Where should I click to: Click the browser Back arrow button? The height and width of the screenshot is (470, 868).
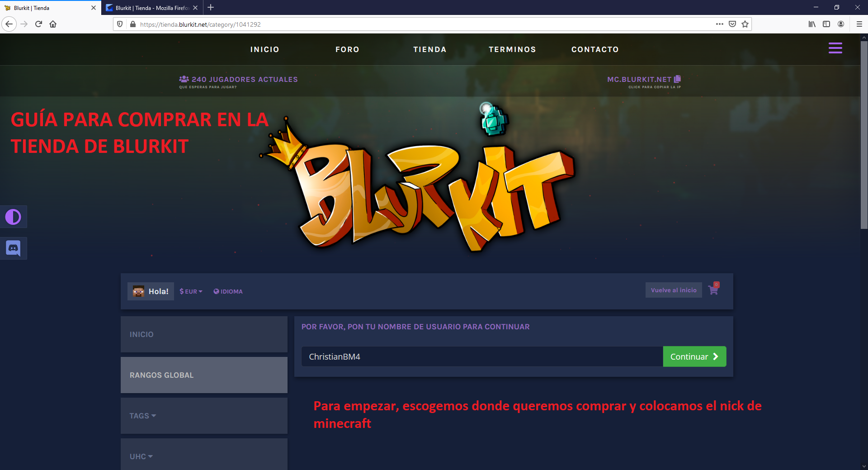[x=9, y=24]
